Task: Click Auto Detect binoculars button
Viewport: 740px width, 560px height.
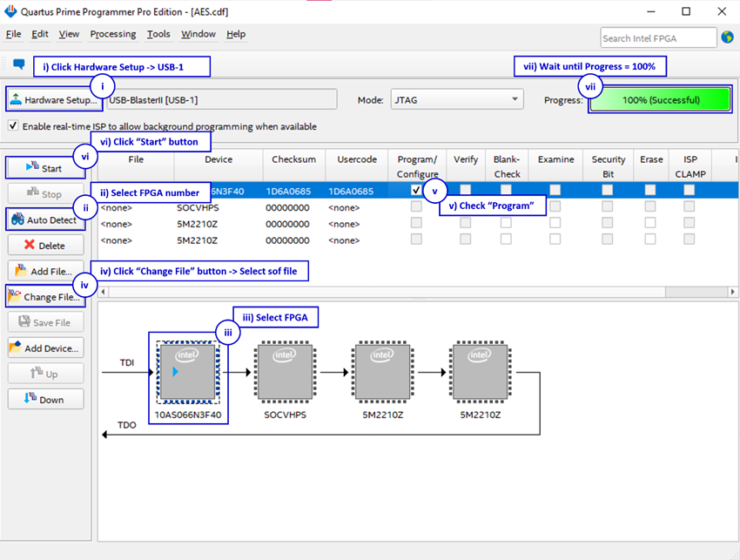Action: pyautogui.click(x=46, y=219)
